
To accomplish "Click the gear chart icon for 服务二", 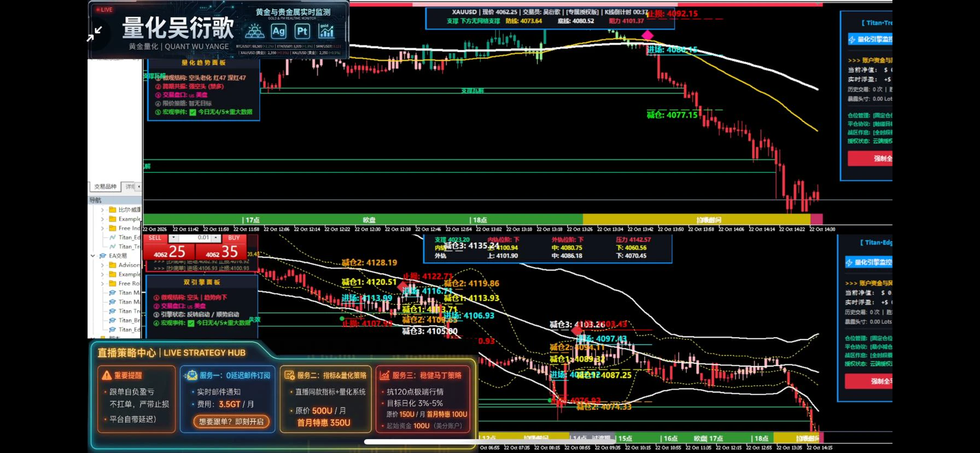I will pyautogui.click(x=290, y=375).
